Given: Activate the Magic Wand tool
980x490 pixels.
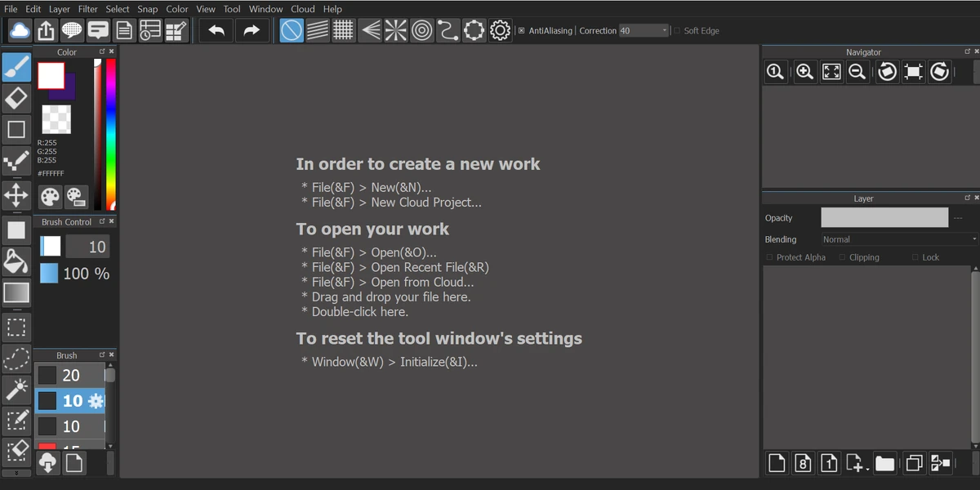Looking at the screenshot, I should [16, 390].
